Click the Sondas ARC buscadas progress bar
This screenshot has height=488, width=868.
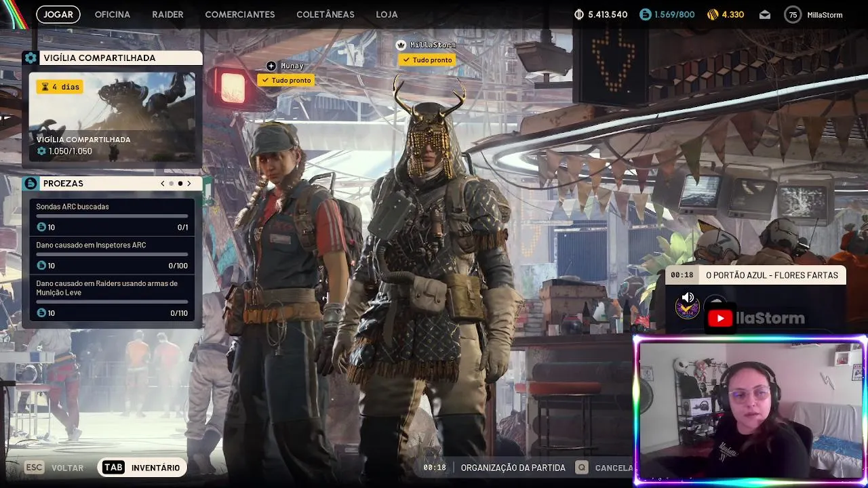112,216
